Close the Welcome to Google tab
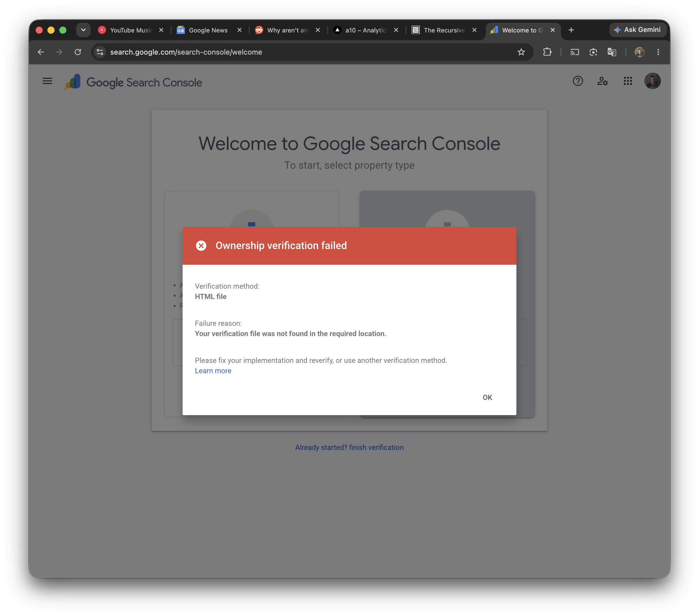699x616 pixels. [x=552, y=30]
